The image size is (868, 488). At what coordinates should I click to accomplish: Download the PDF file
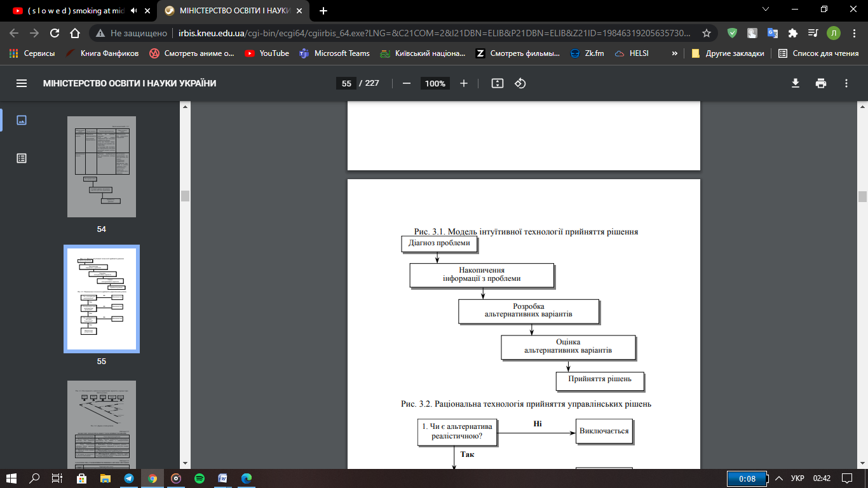795,83
